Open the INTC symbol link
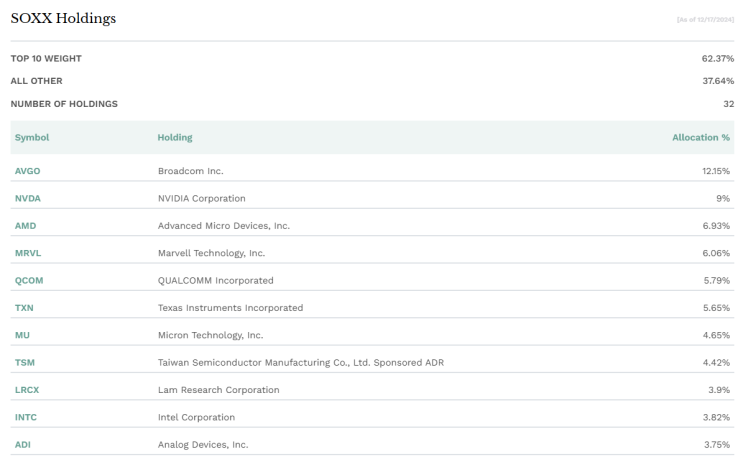 pos(26,417)
